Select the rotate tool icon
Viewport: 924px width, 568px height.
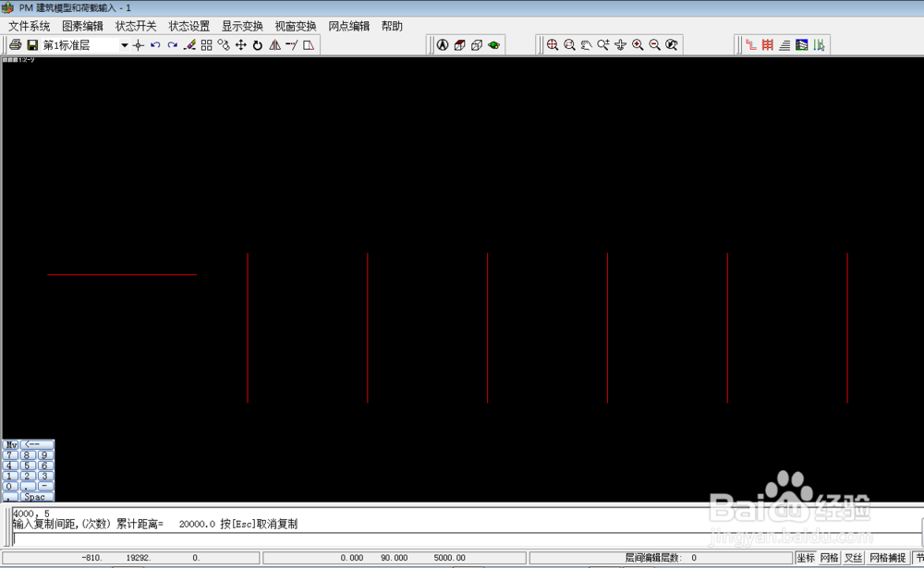pyautogui.click(x=258, y=44)
